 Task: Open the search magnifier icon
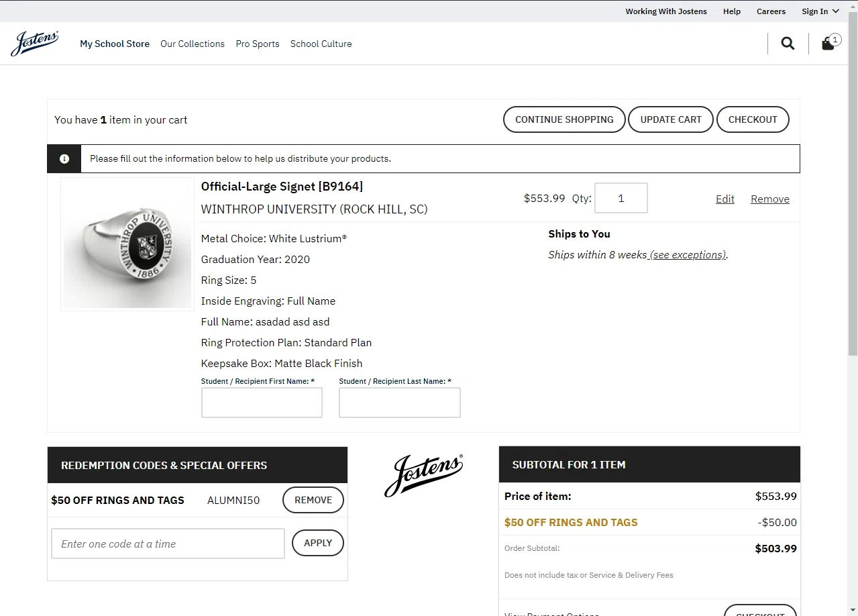(x=788, y=44)
